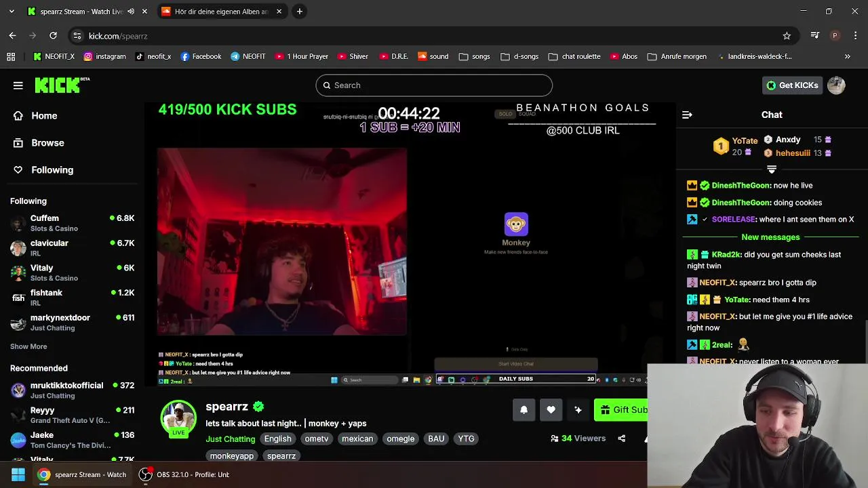Viewport: 868px width, 488px height.
Task: Switch to OBS 32.1.0 in taskbar
Action: pyautogui.click(x=185, y=474)
